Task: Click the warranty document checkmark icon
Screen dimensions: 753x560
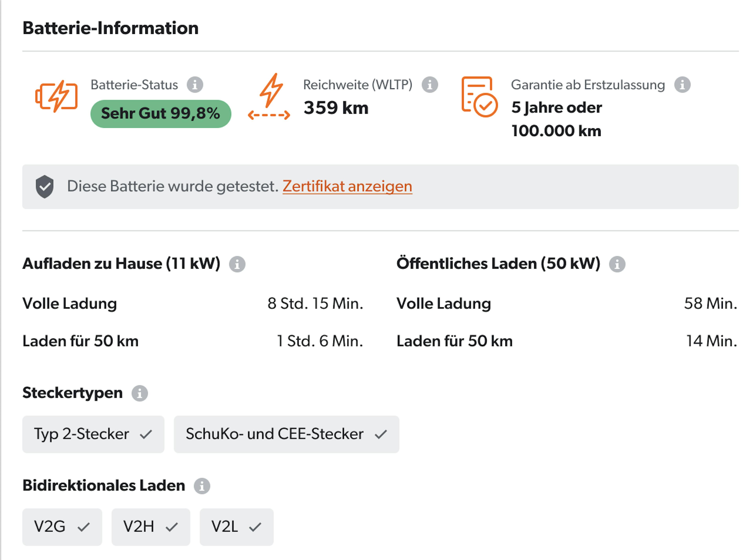Action: [x=480, y=97]
